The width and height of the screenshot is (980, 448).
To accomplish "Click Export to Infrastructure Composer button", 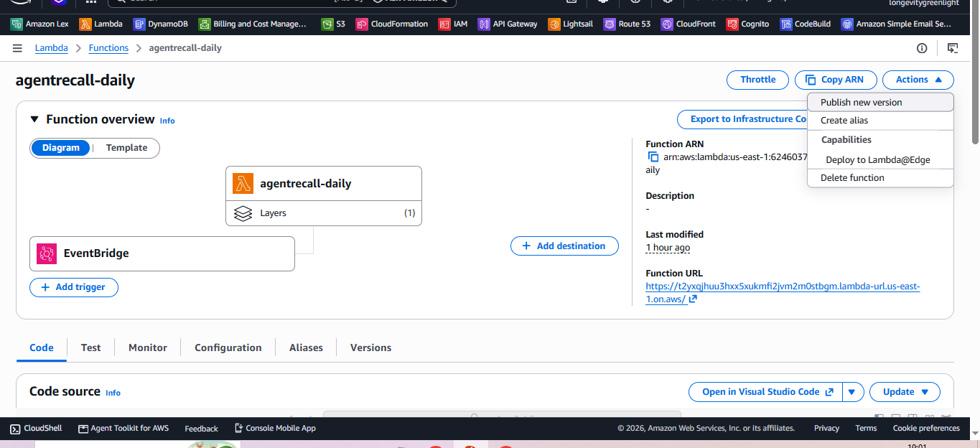I will pos(743,119).
